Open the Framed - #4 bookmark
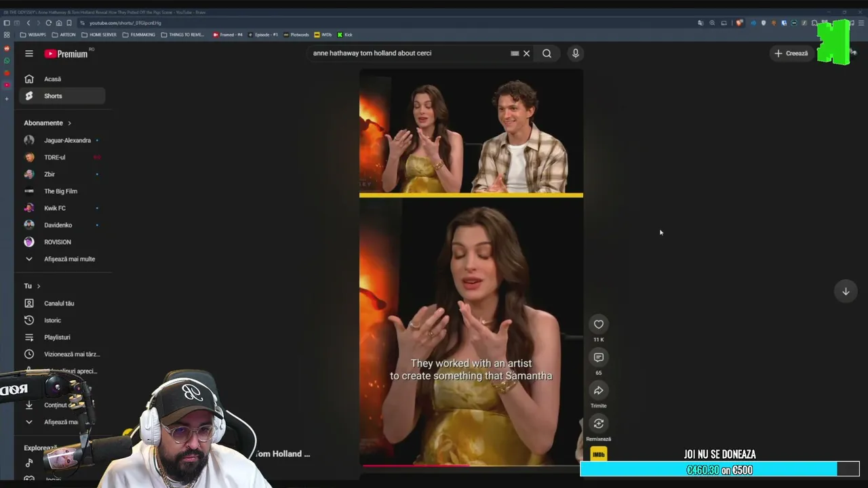This screenshot has width=868, height=488. [228, 35]
